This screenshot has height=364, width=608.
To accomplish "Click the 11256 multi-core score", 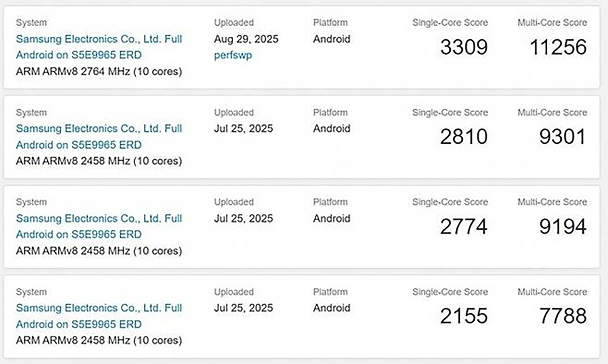I will 558,47.
